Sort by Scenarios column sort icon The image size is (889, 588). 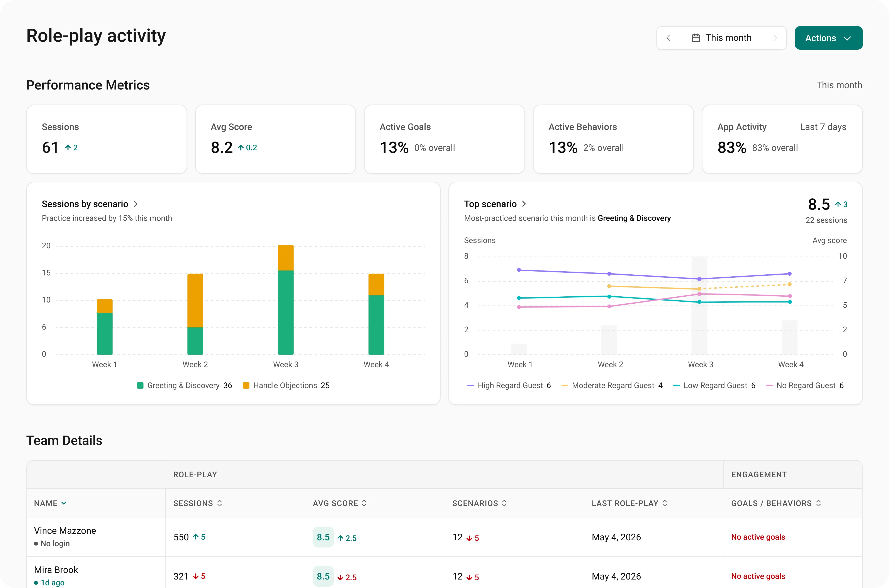point(504,503)
